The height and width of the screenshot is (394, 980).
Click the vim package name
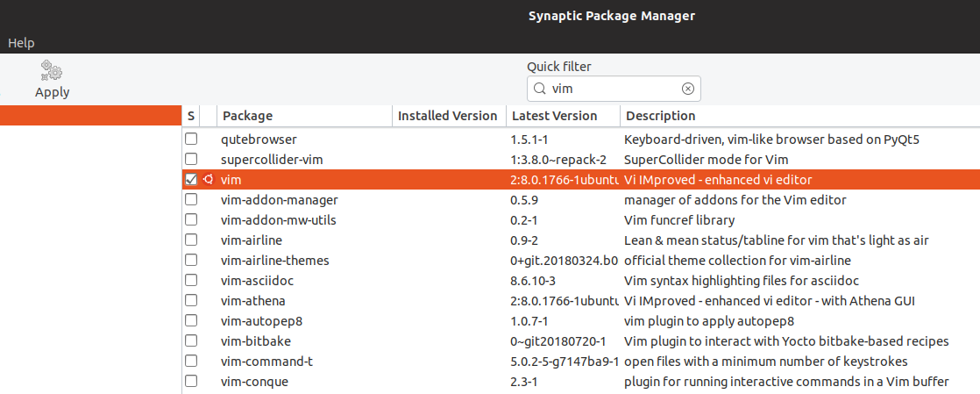231,180
